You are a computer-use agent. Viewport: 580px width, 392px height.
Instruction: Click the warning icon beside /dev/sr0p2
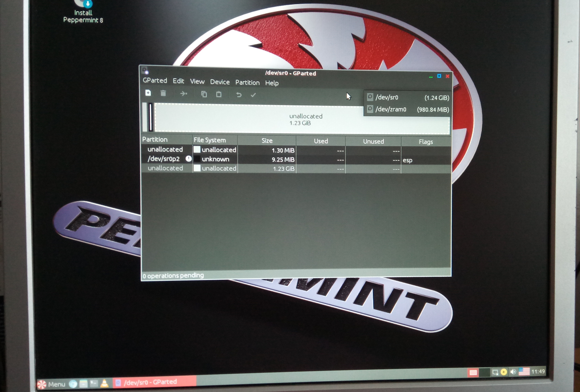coord(188,159)
